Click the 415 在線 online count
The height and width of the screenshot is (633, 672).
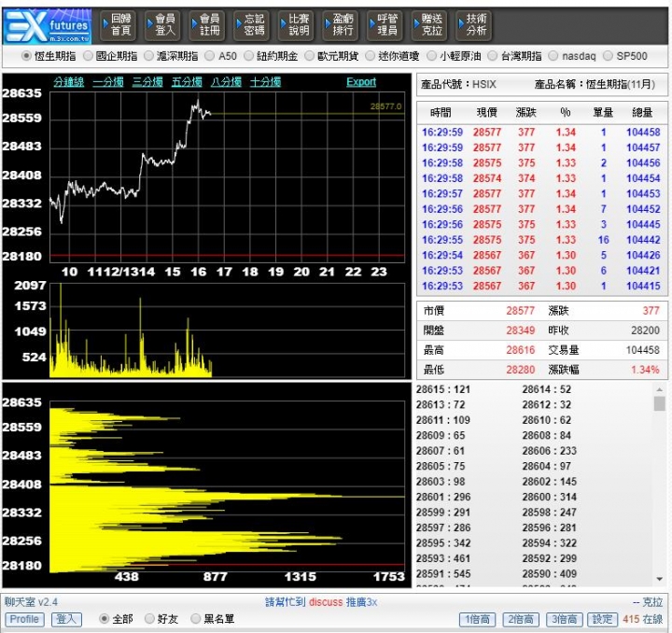642,620
